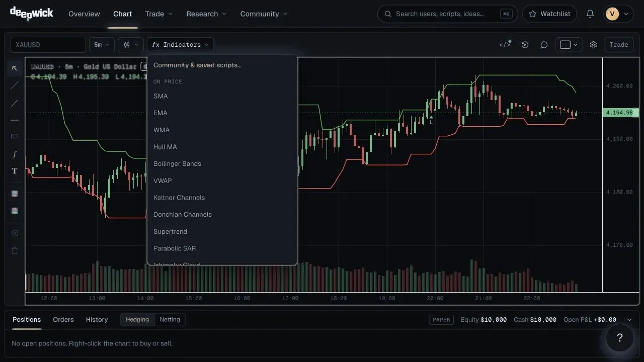The height and width of the screenshot is (362, 644).
Task: Open the Positions tab
Action: [27, 320]
